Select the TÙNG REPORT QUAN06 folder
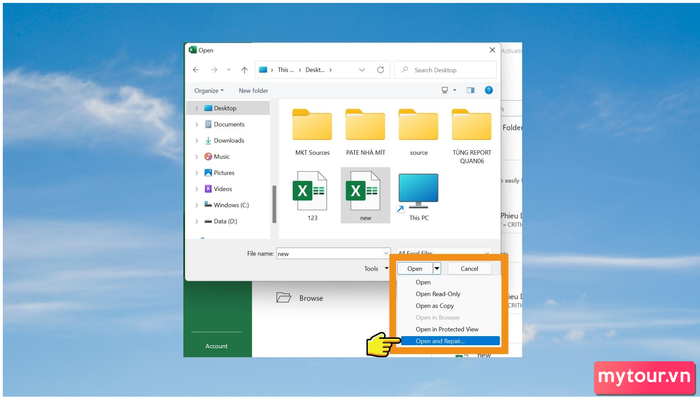Screen dimensions: 700x401 point(471,136)
